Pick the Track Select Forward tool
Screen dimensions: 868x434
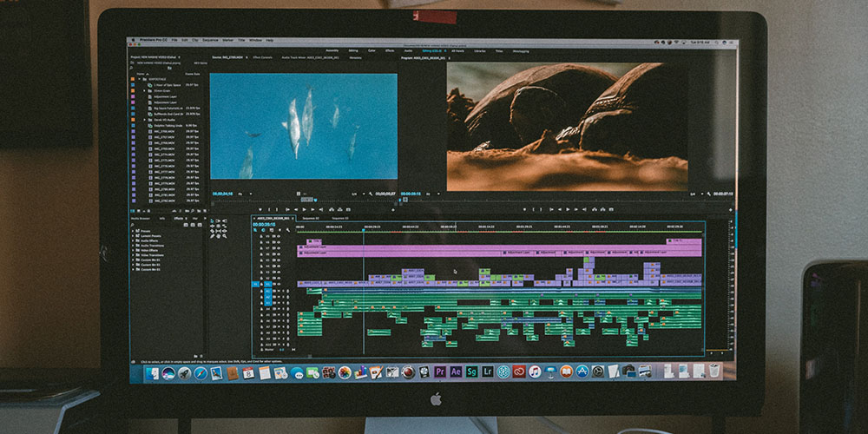coord(218,220)
